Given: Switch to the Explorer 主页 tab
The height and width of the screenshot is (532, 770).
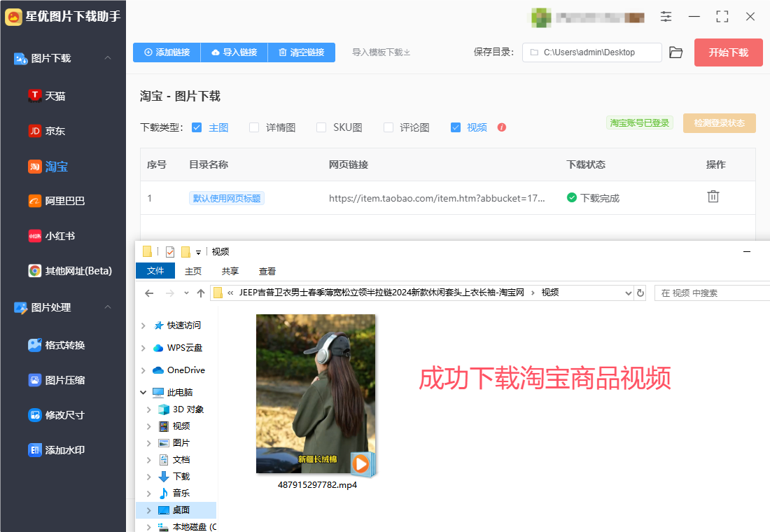Looking at the screenshot, I should (x=193, y=271).
